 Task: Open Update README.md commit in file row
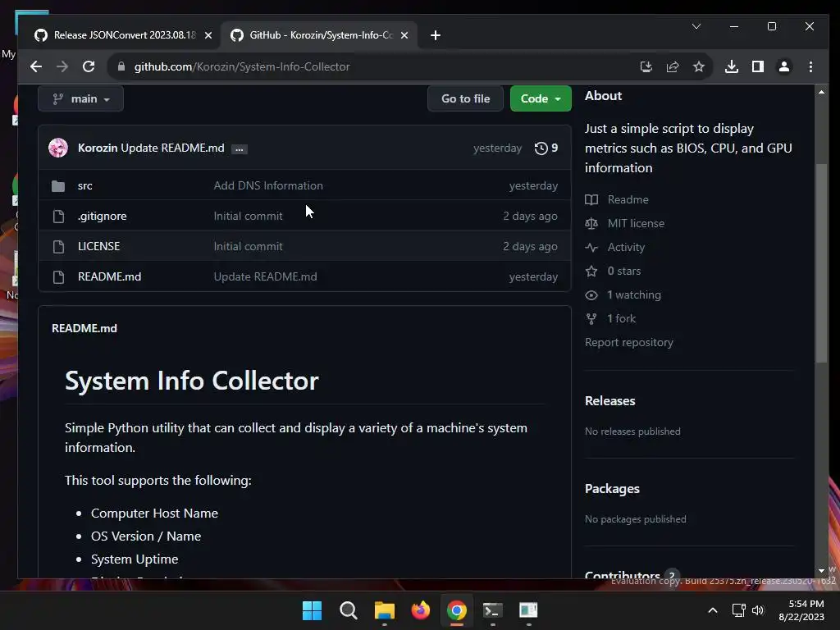click(266, 276)
